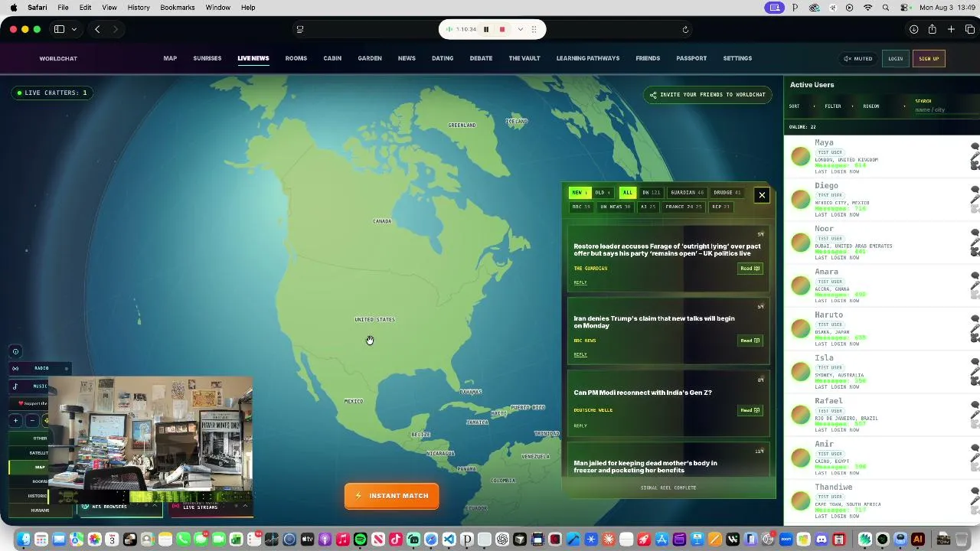Open the DATING tab
This screenshot has height=551, width=980.
(443, 58)
